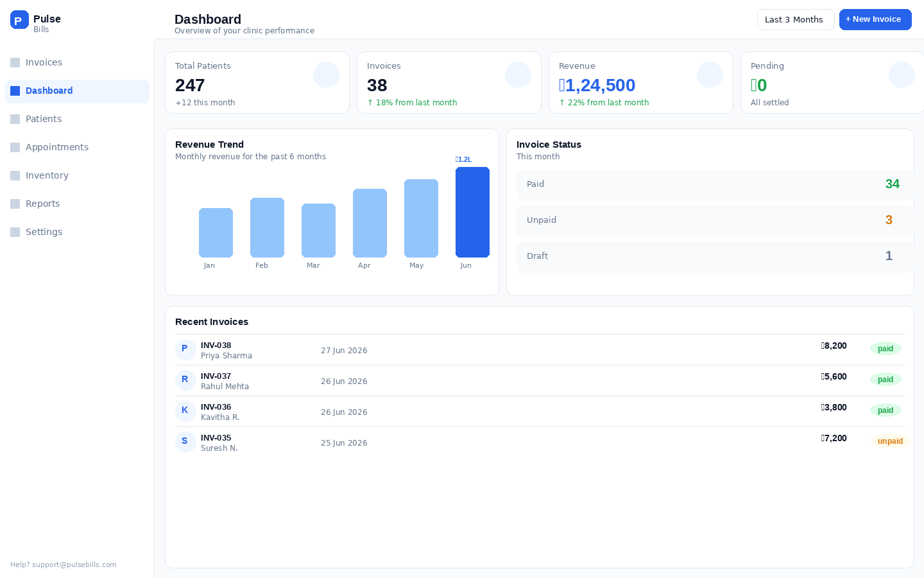This screenshot has height=578, width=924.
Task: Click the highlighted Jun revenue bar
Action: click(x=472, y=212)
